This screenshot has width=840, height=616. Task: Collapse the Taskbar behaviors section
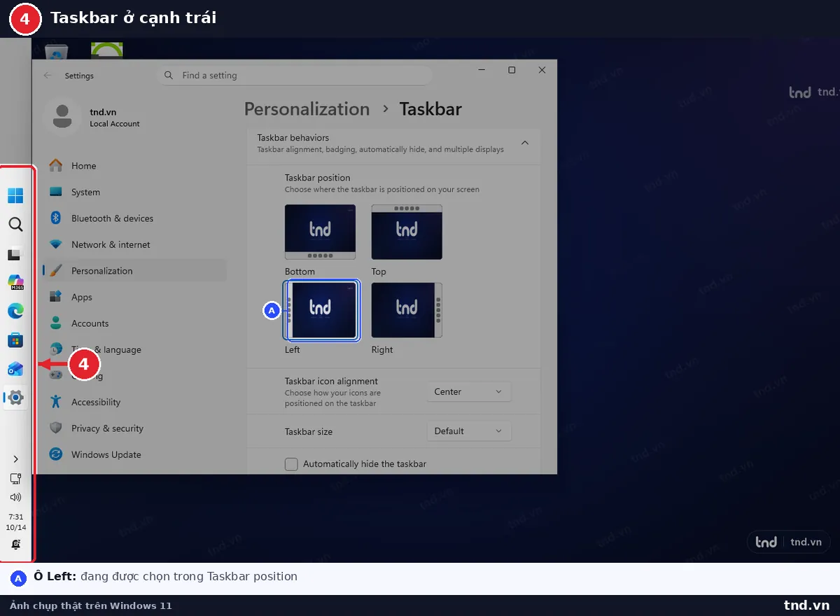(524, 143)
